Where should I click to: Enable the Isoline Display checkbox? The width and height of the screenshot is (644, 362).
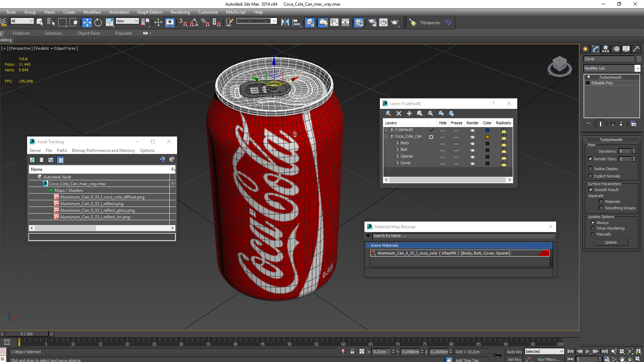click(x=590, y=169)
